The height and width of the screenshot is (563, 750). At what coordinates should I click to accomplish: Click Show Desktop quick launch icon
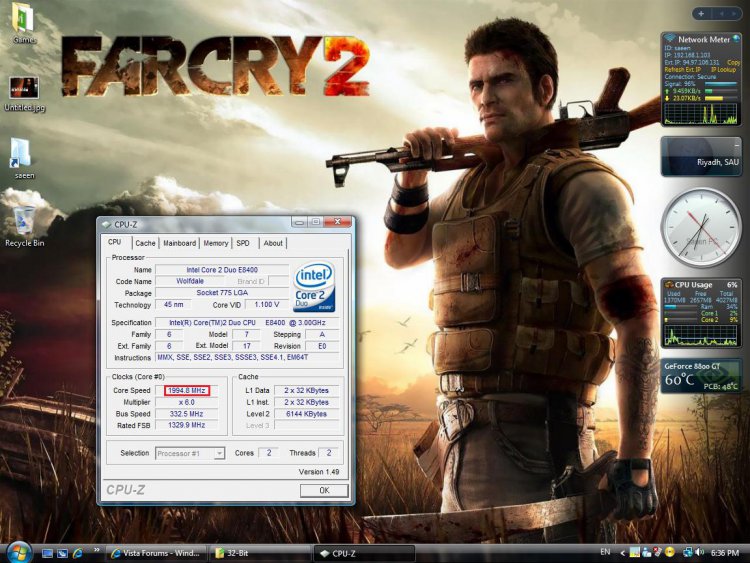tap(47, 553)
